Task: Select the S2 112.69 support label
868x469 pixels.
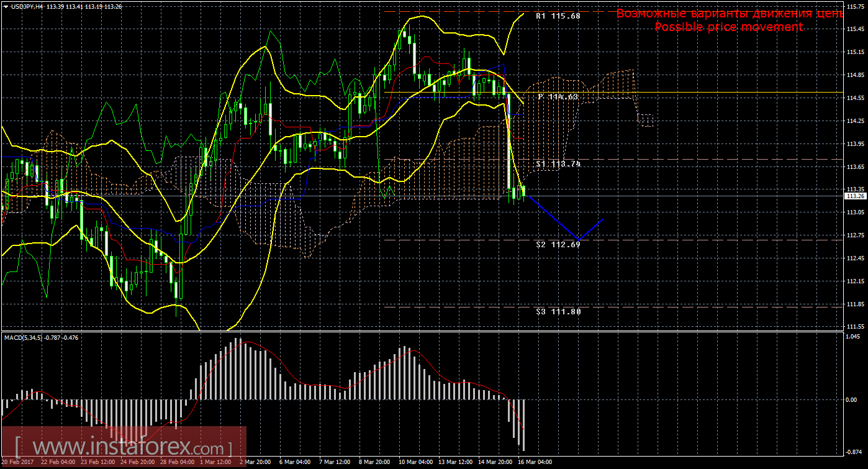Action: 558,245
